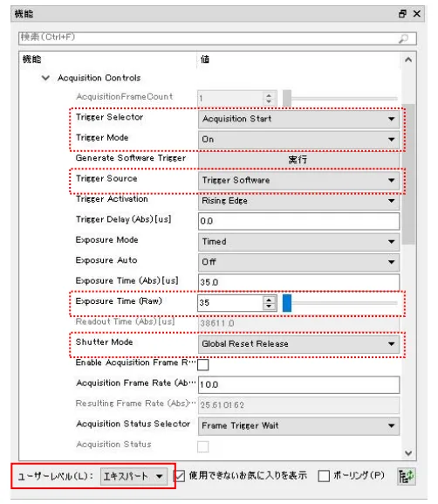Select the Resulting Frame Rate label
The image size is (438, 504).
[x=135, y=404]
